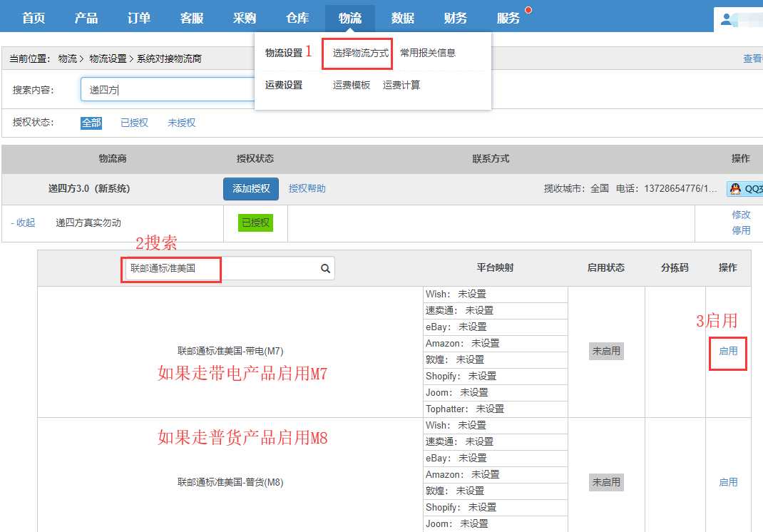Click the magnifier search icon

[x=325, y=268]
